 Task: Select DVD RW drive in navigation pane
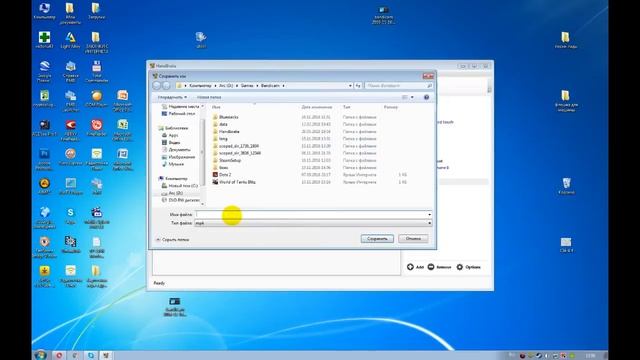click(181, 200)
